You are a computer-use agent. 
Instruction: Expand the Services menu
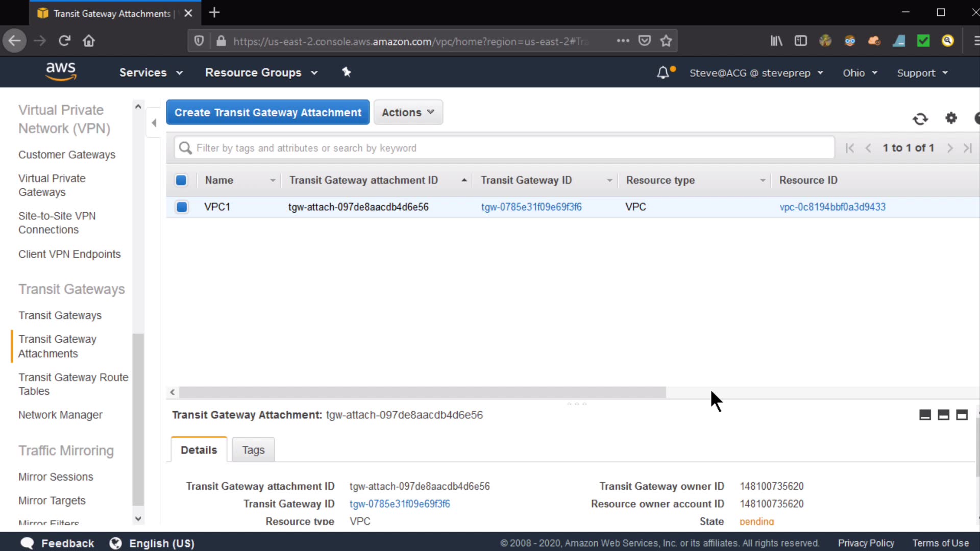pos(151,73)
